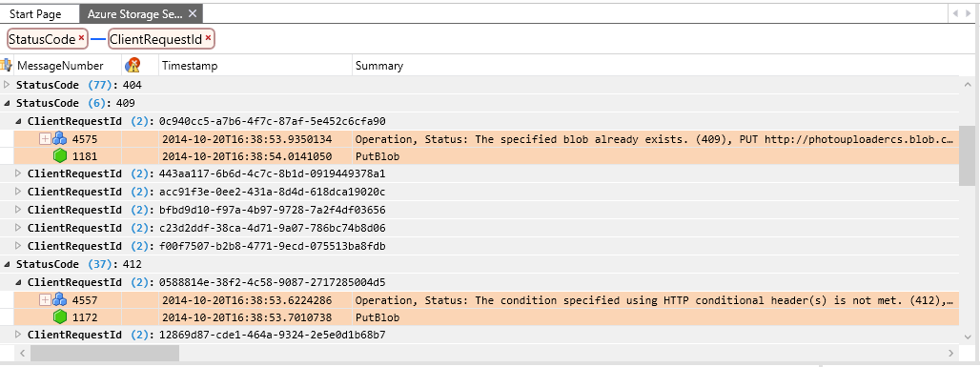Expand ClientRequestId c23d2ddf group

point(18,228)
